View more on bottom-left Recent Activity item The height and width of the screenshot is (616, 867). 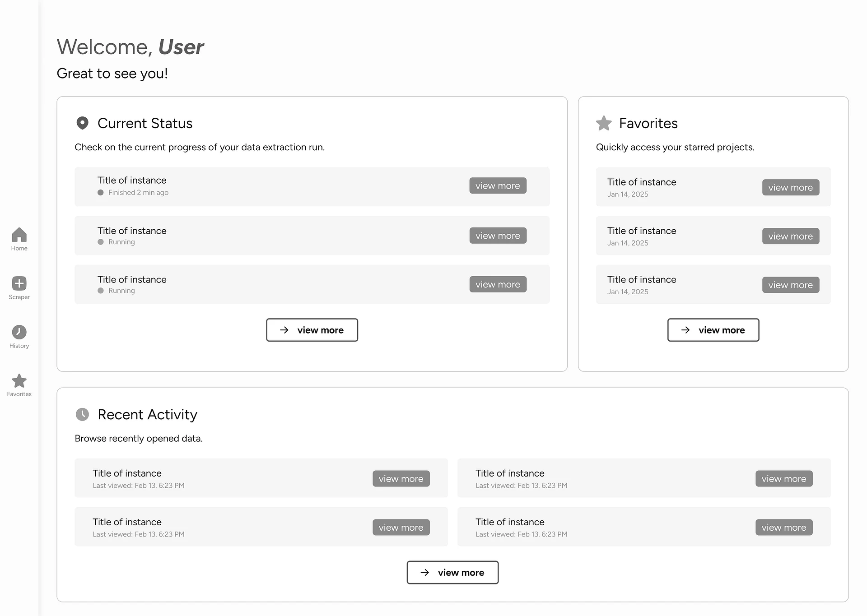coord(401,527)
